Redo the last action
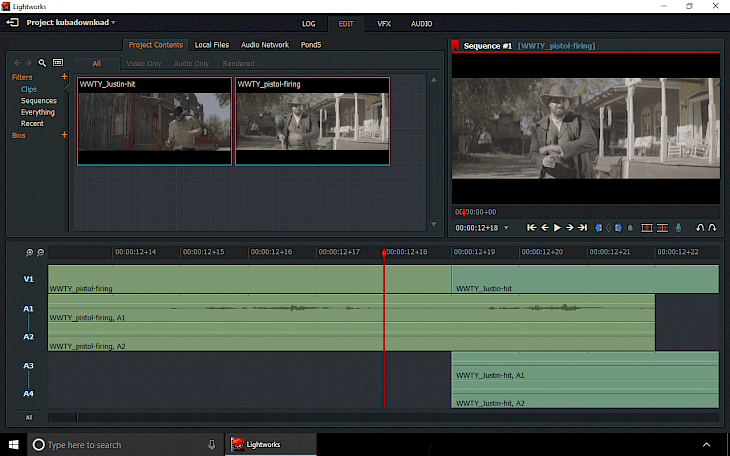 click(712, 227)
